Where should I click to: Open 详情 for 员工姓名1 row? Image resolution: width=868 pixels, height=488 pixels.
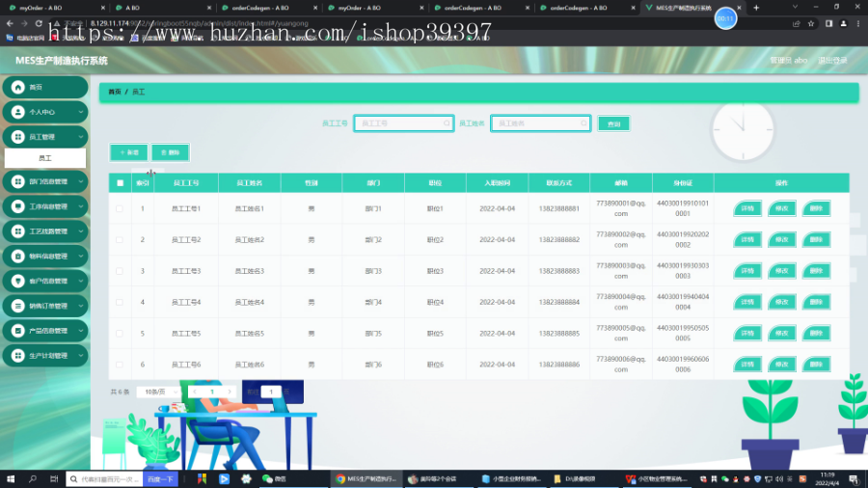pyautogui.click(x=747, y=208)
